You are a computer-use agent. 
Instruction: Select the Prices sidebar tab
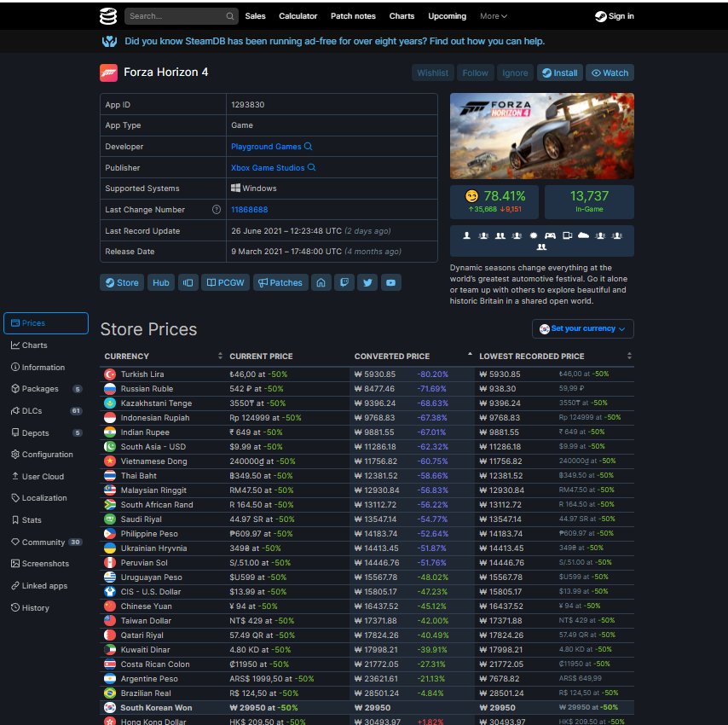point(46,323)
